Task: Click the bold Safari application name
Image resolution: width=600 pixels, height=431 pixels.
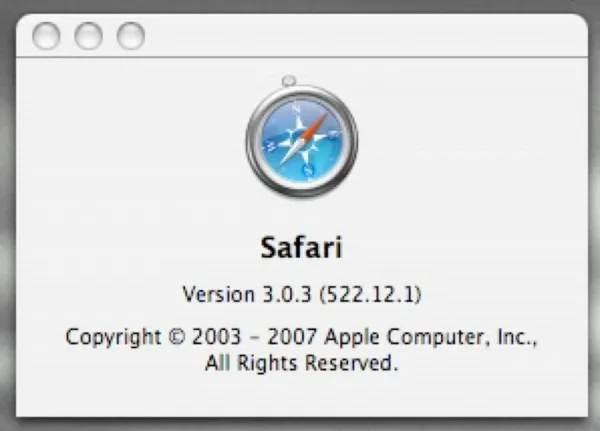Action: point(301,246)
